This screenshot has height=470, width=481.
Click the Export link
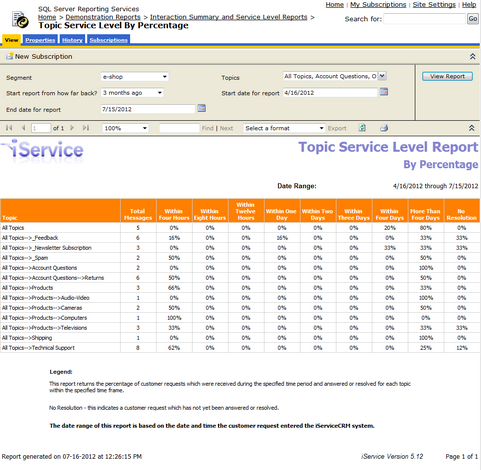point(337,128)
